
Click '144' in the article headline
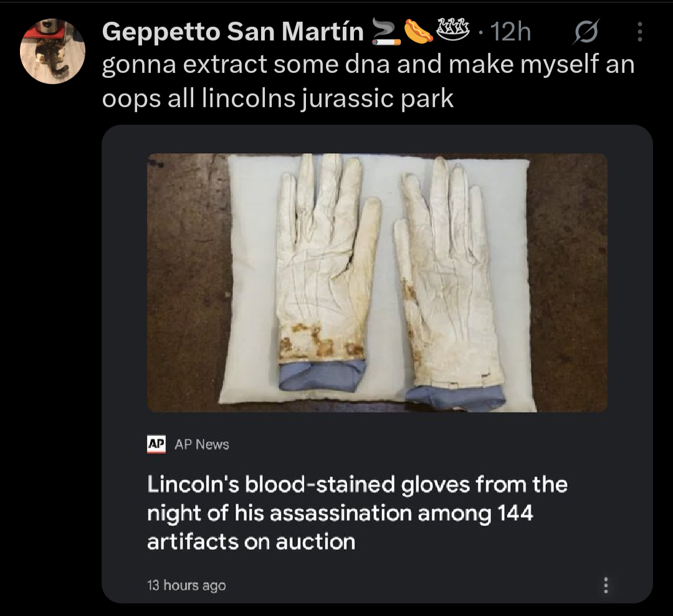click(515, 514)
